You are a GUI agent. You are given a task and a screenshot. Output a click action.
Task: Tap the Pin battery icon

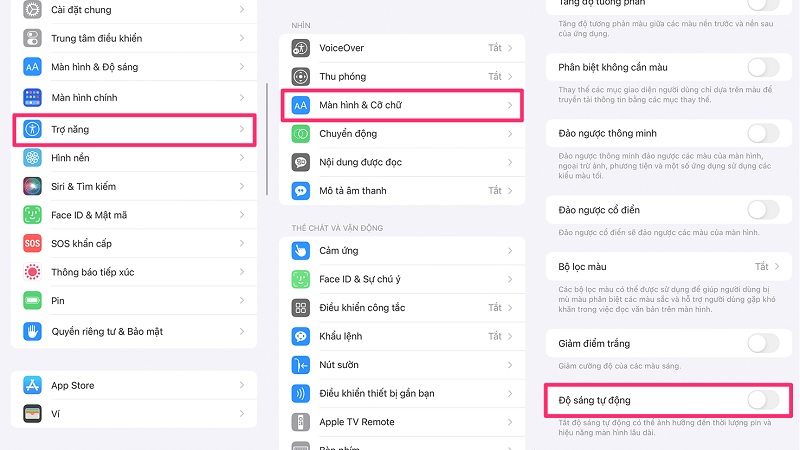(x=32, y=301)
